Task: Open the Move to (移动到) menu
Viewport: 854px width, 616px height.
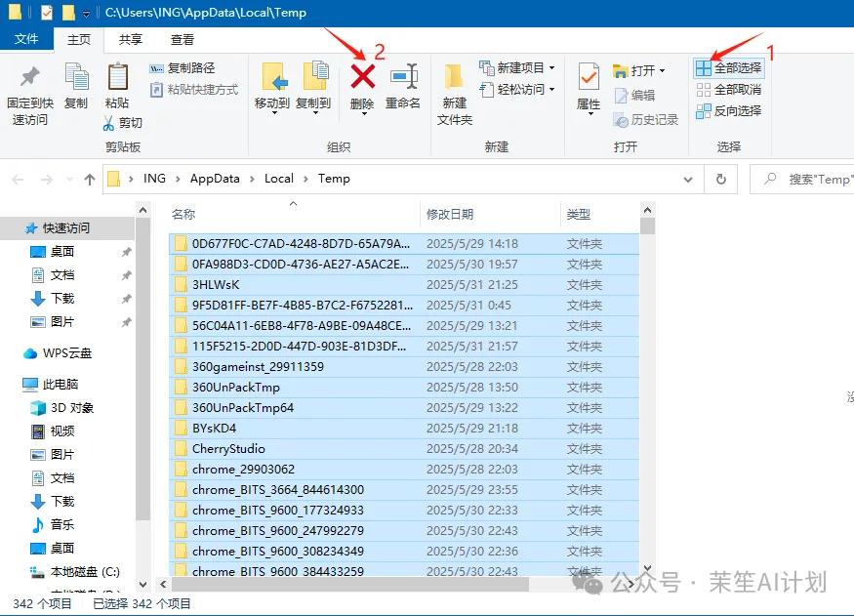Action: [x=272, y=88]
